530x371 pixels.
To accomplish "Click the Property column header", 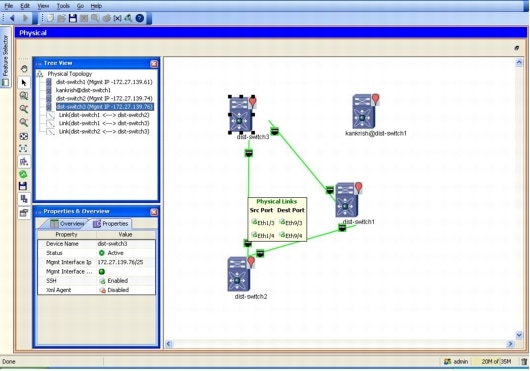I will pyautogui.click(x=67, y=234).
